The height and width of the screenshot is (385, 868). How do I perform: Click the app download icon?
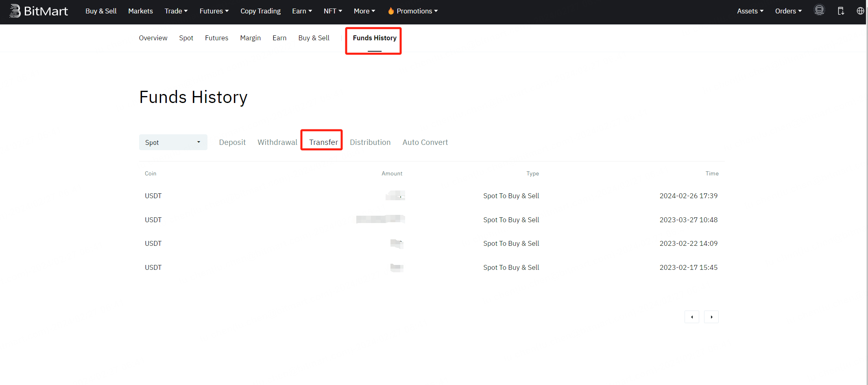pyautogui.click(x=840, y=11)
